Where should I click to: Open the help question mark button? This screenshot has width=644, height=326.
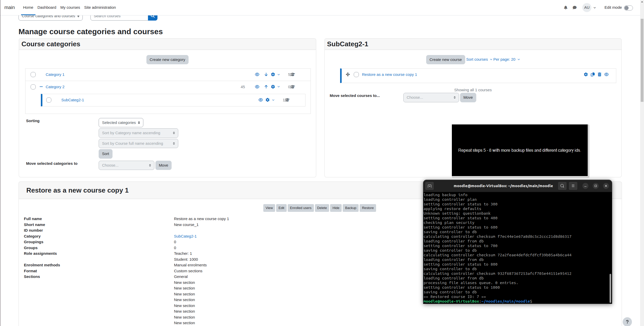(627, 322)
